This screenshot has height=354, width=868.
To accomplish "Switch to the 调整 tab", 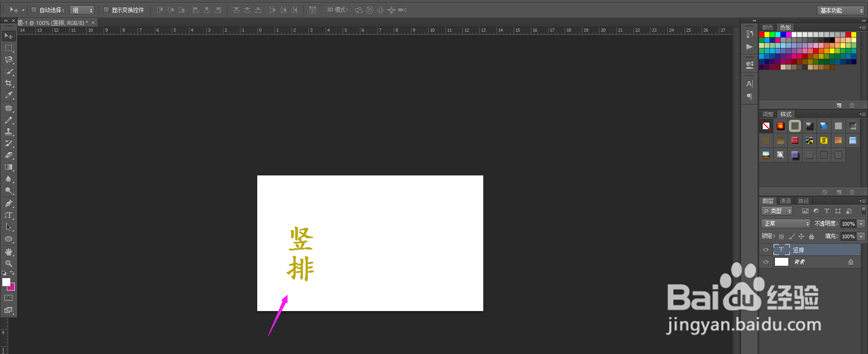I will (768, 114).
